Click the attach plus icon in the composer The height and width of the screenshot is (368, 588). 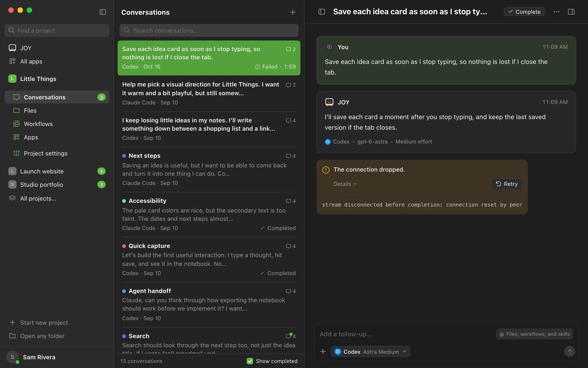323,351
